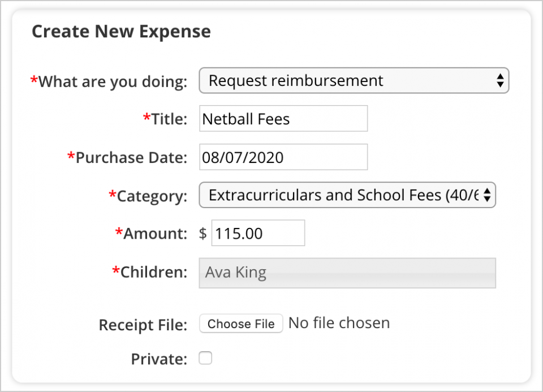Click the Request reimbursement dropdown arrows

pos(499,81)
